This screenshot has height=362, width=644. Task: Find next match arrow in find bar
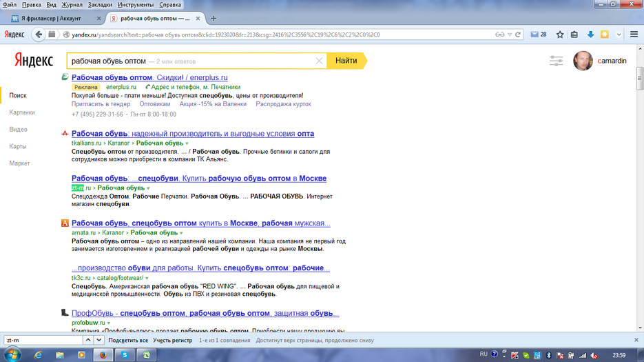(98, 340)
